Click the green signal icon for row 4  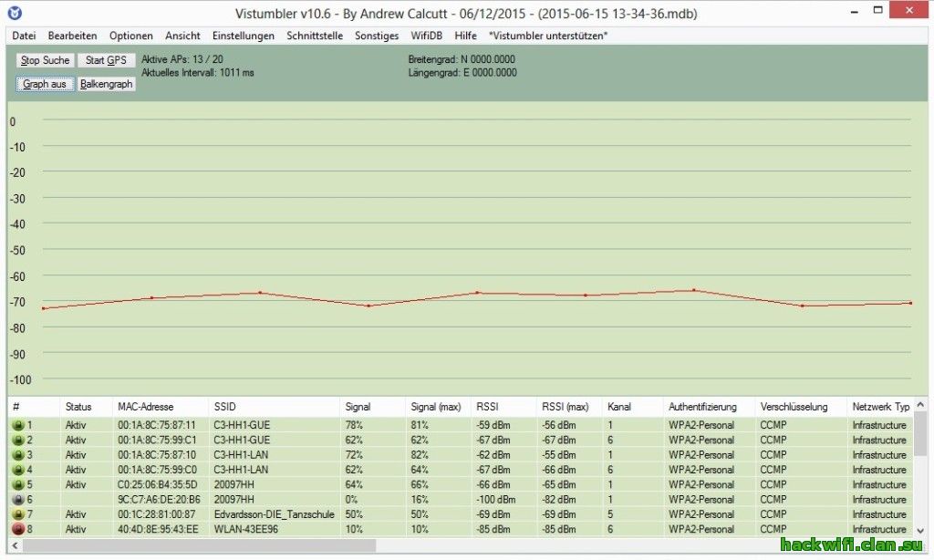[x=18, y=470]
